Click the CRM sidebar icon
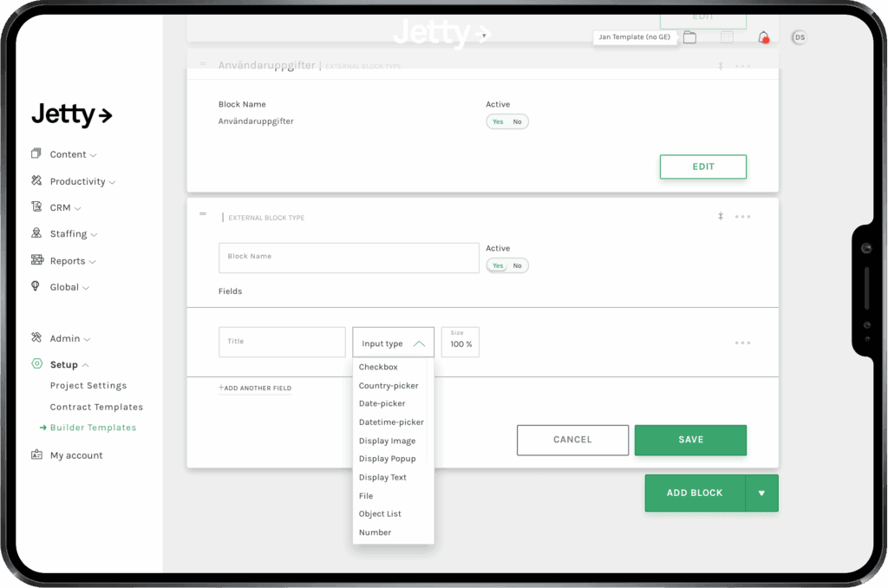The image size is (888, 588). [36, 207]
